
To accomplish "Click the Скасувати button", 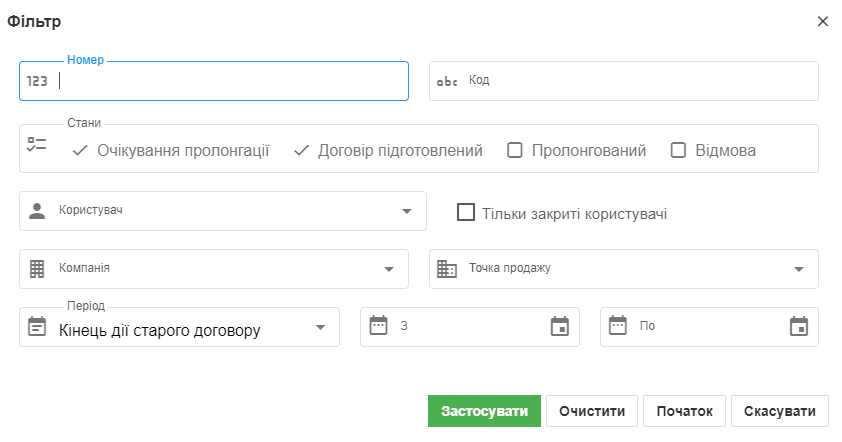I will pos(780,411).
